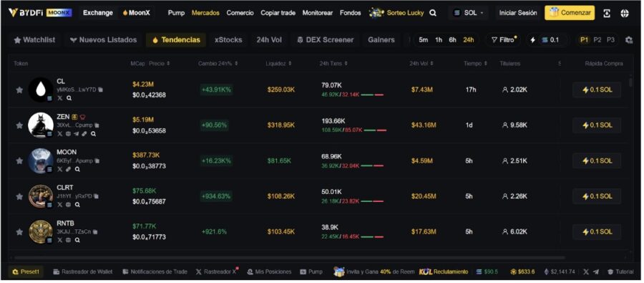Open the table settings gear
The image size is (644, 283).
(x=629, y=40)
